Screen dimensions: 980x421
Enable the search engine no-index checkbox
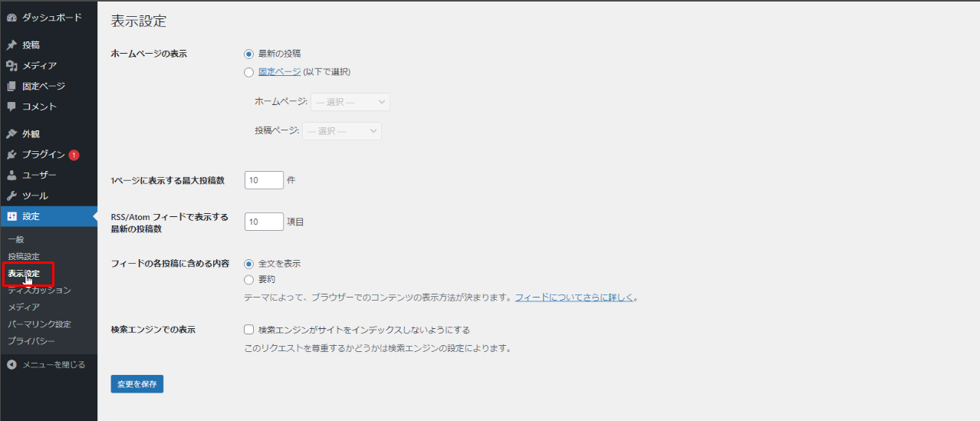tap(248, 330)
